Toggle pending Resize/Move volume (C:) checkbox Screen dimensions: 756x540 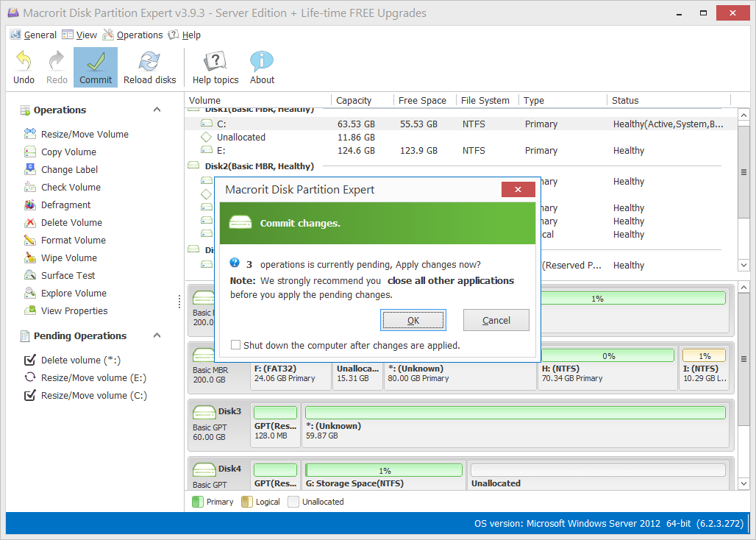click(x=30, y=395)
